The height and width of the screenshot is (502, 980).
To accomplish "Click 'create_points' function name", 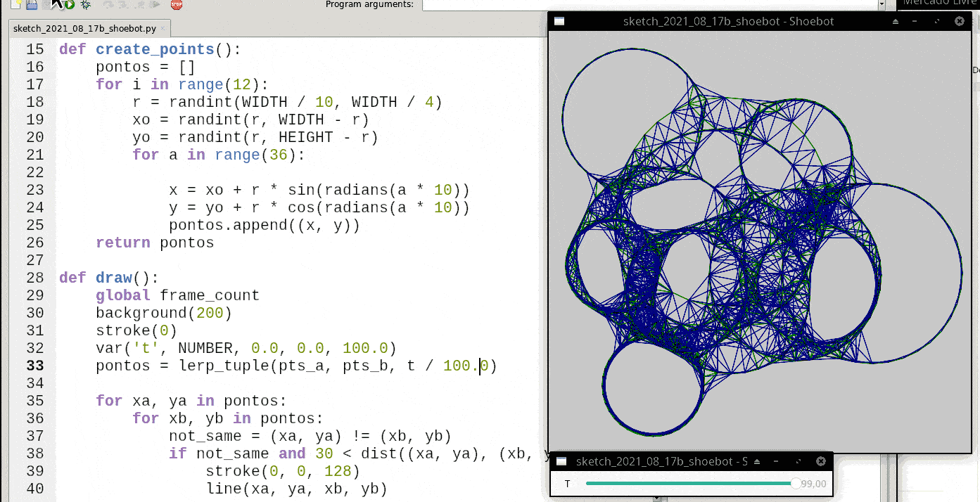I will (x=155, y=49).
